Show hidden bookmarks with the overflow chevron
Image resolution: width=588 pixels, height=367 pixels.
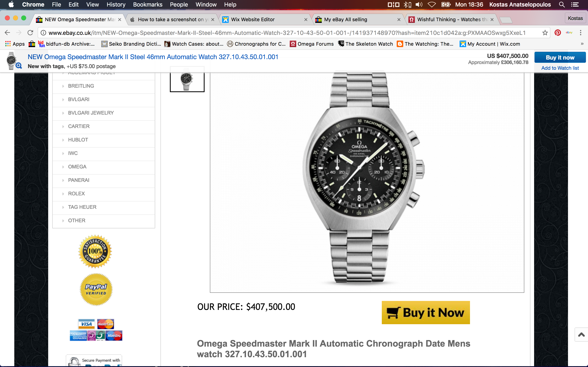pyautogui.click(x=582, y=44)
